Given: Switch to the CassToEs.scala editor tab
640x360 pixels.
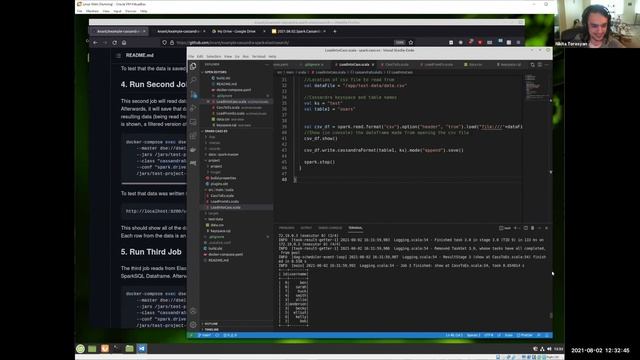Looking at the screenshot, I should pos(397,64).
